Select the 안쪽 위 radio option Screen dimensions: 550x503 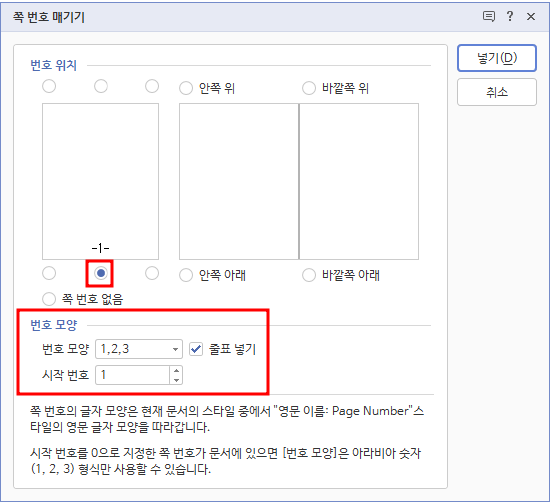pyautogui.click(x=186, y=88)
